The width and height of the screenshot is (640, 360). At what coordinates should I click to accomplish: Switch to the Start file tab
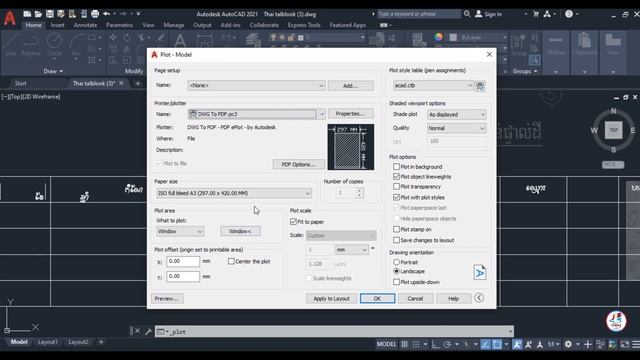pyautogui.click(x=20, y=83)
